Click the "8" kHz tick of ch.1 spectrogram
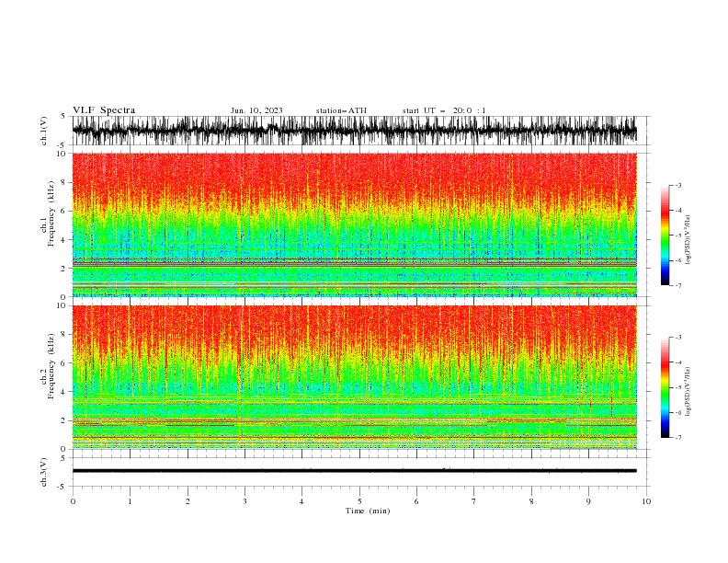 tap(63, 182)
